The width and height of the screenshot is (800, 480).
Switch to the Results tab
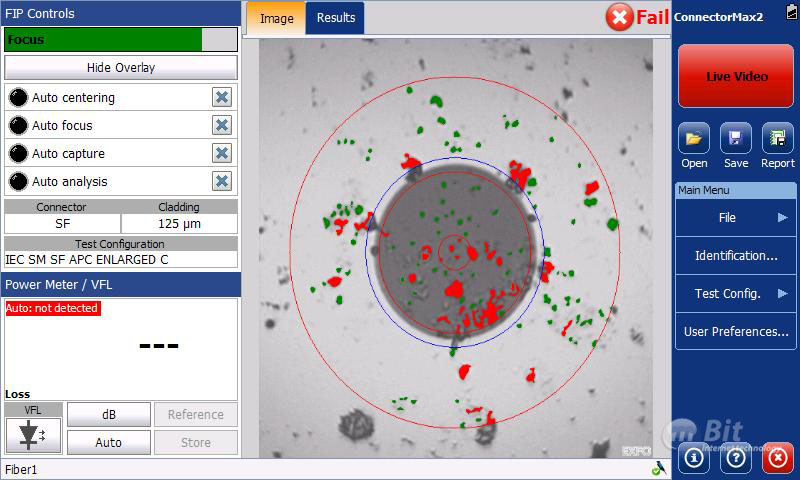[x=335, y=18]
